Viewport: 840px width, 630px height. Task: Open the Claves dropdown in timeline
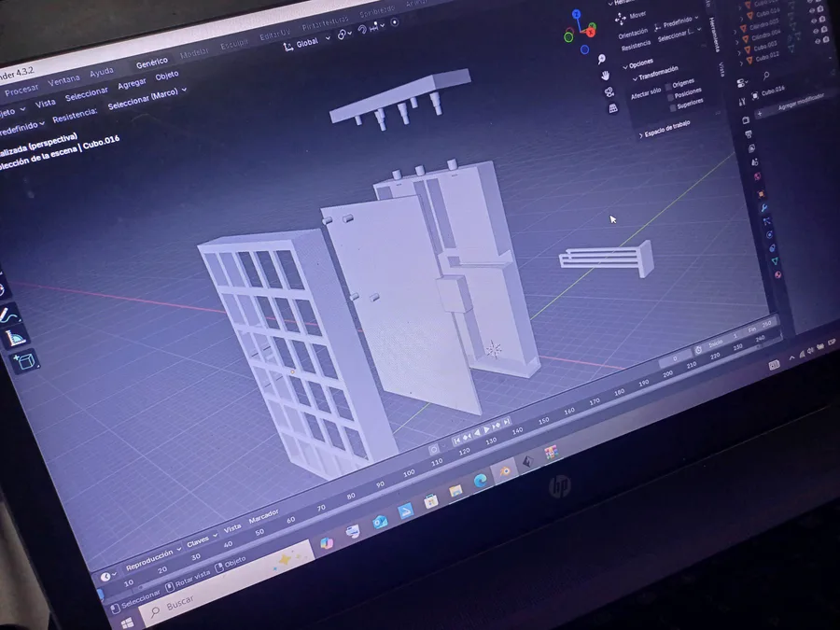(202, 540)
